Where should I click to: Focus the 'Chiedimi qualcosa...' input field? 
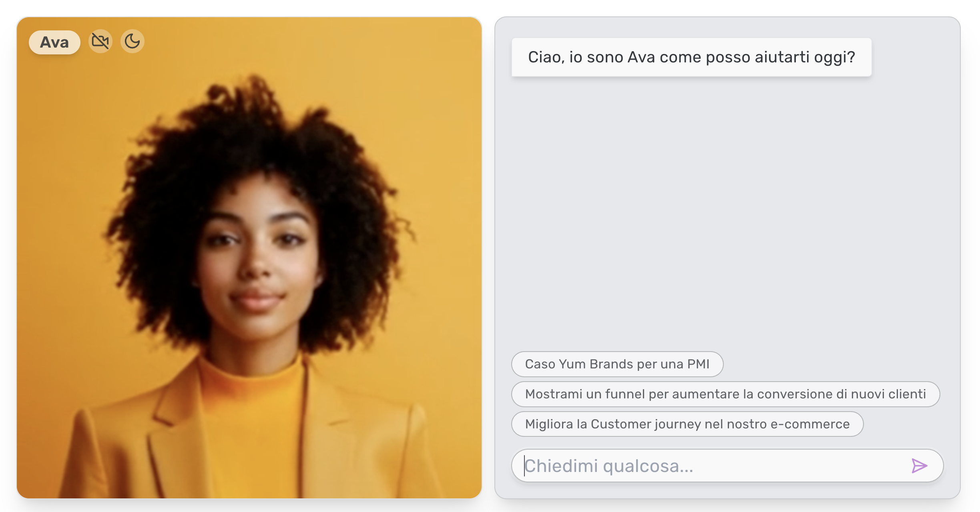(x=713, y=466)
